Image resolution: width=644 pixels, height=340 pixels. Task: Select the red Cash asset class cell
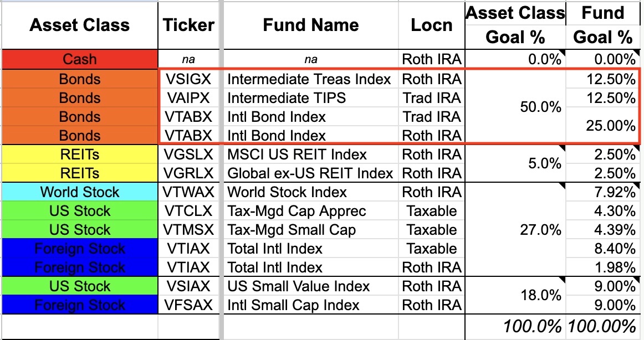[80, 59]
